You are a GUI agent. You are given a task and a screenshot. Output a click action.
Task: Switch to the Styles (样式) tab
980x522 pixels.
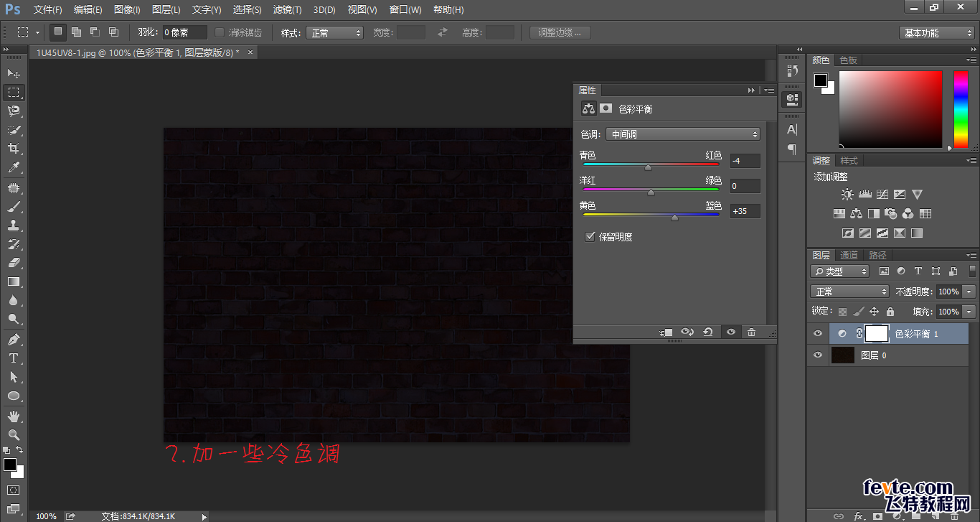tap(849, 161)
